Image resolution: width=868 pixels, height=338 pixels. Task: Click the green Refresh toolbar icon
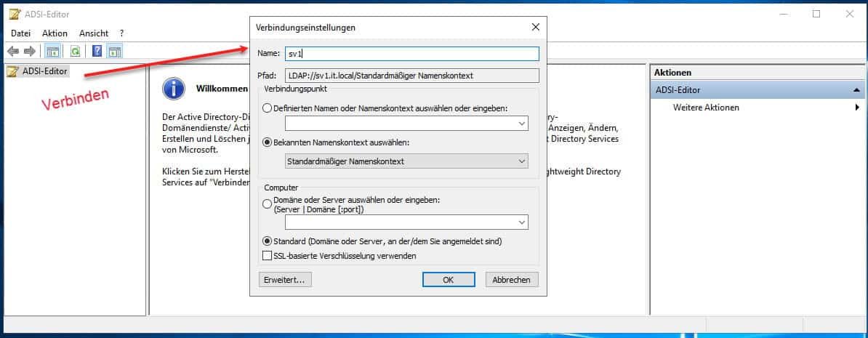point(76,52)
